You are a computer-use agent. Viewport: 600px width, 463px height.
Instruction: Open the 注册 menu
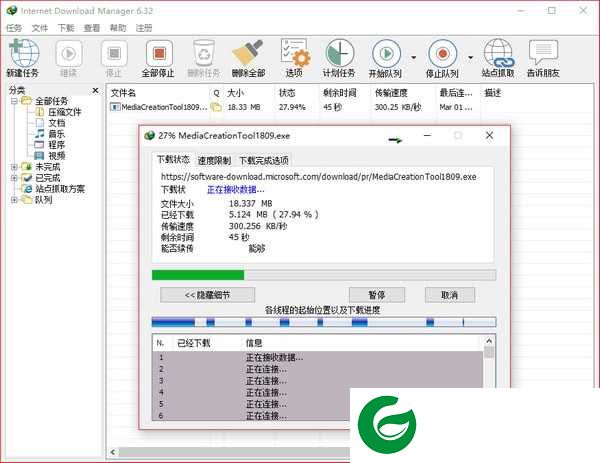coord(144,28)
